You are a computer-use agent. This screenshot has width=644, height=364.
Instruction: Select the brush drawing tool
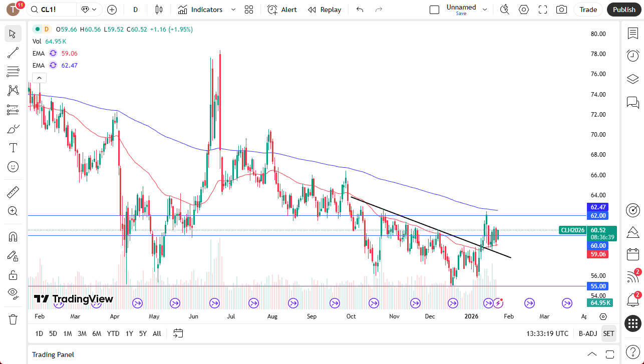13,129
